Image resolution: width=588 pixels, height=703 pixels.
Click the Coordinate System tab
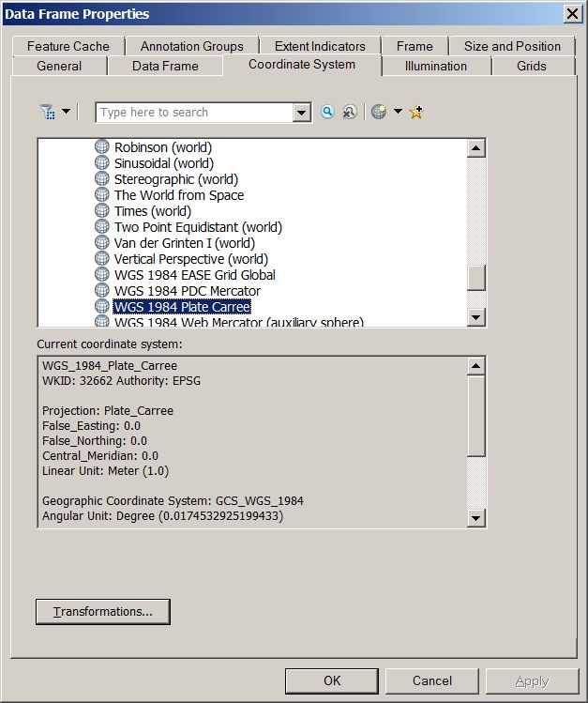302,65
